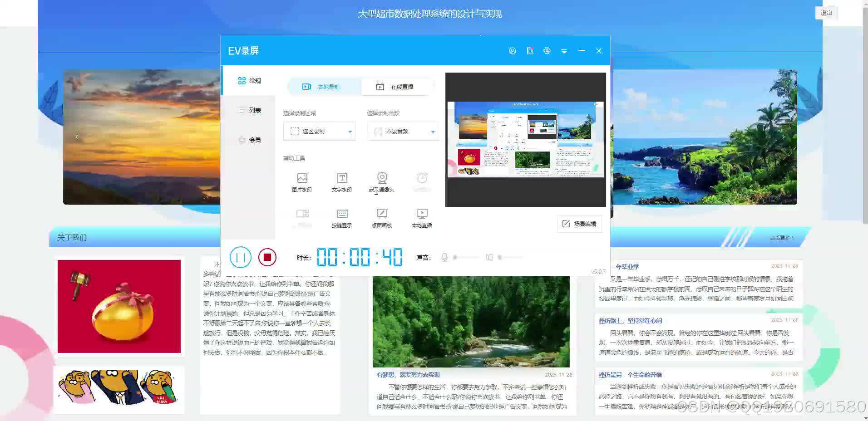
Task: Collapse the EV录屏 window via the arrow icon
Action: tap(564, 50)
